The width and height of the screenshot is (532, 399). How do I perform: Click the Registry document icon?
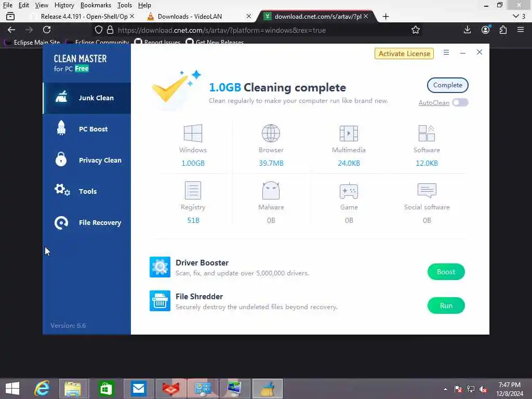pyautogui.click(x=193, y=190)
